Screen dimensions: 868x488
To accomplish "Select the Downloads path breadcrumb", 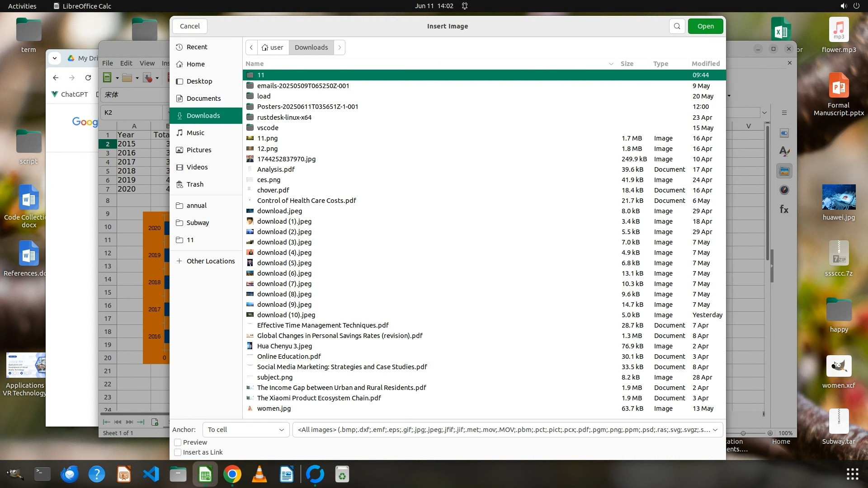I will (311, 47).
